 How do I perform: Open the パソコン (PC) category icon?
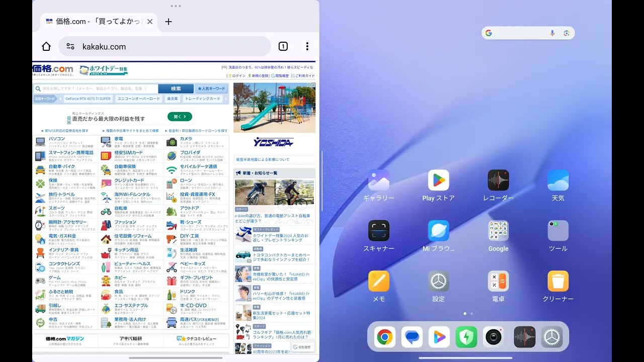40,142
